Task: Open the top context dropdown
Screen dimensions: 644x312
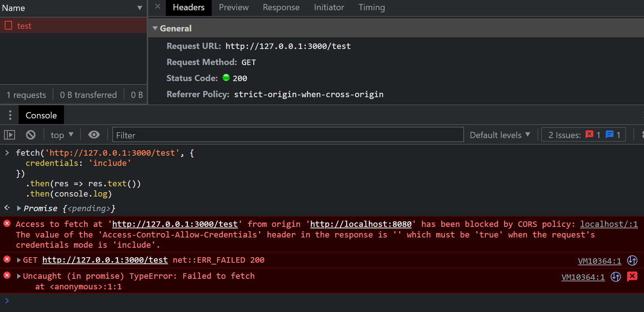Action: coord(62,135)
